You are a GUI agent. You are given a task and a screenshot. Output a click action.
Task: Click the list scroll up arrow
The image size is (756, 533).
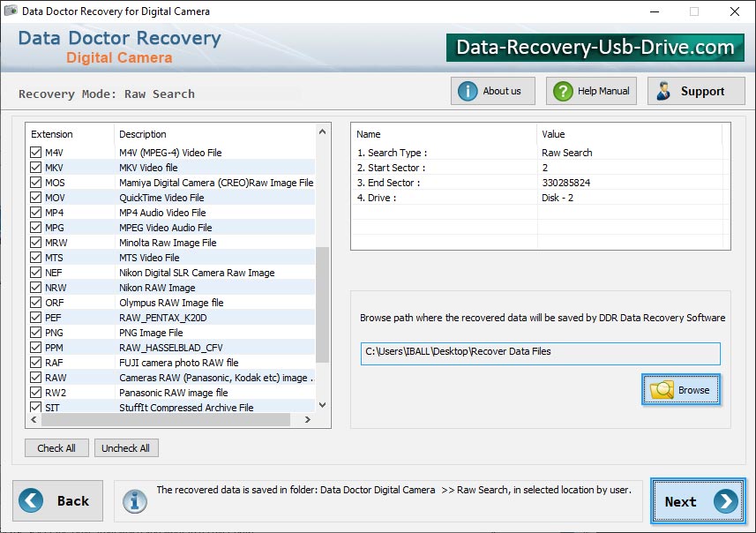pyautogui.click(x=322, y=131)
